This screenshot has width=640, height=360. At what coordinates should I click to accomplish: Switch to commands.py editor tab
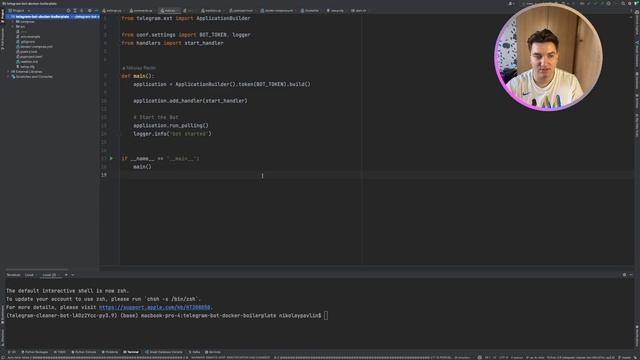142,11
